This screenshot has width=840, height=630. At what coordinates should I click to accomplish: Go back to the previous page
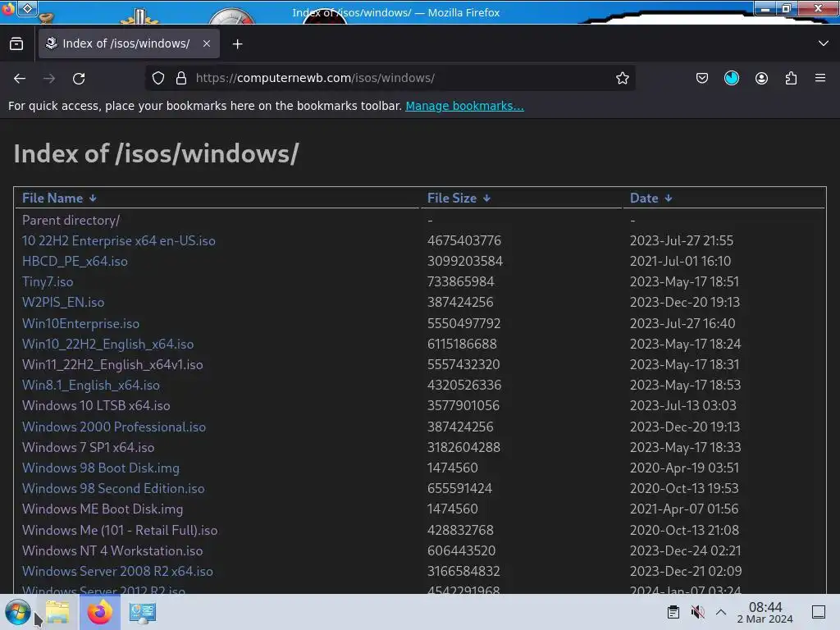[x=20, y=78]
